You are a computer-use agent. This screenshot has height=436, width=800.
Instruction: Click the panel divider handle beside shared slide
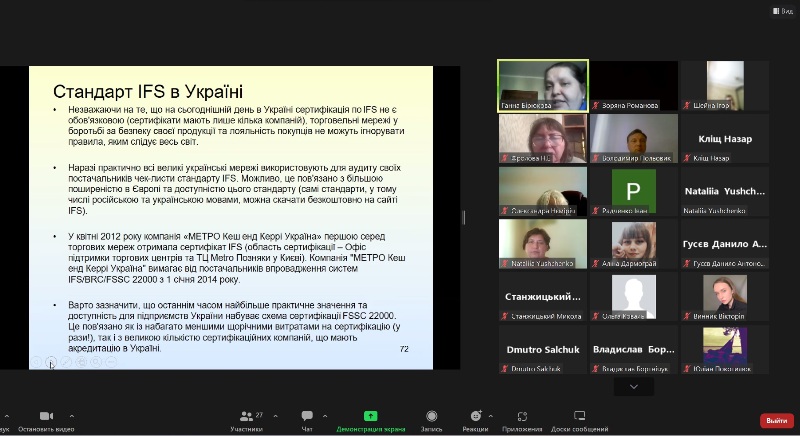tap(464, 217)
